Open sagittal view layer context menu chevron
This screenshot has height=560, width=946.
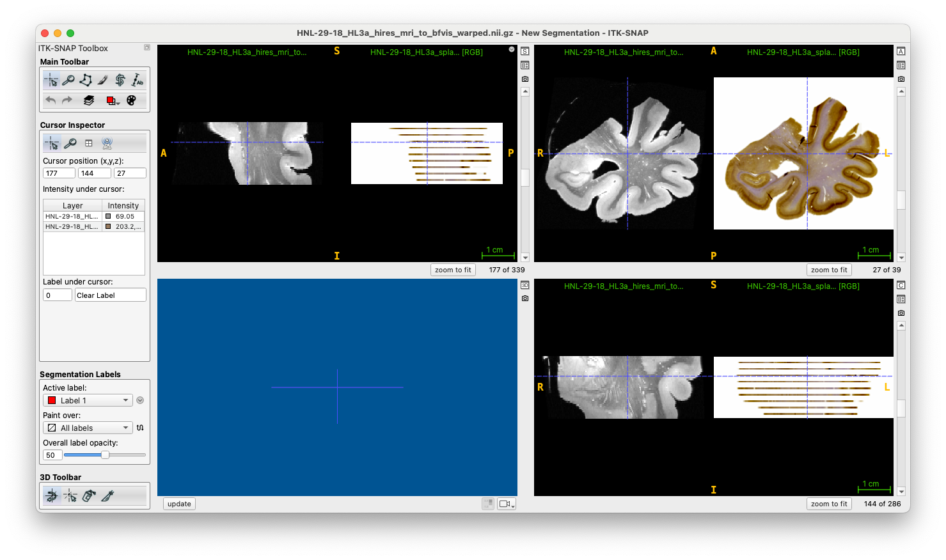coord(512,49)
